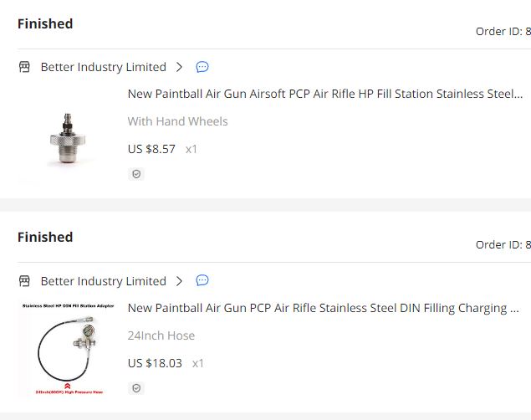Click the Finished status of the second order
Screen dimensions: 531x420
pos(45,238)
